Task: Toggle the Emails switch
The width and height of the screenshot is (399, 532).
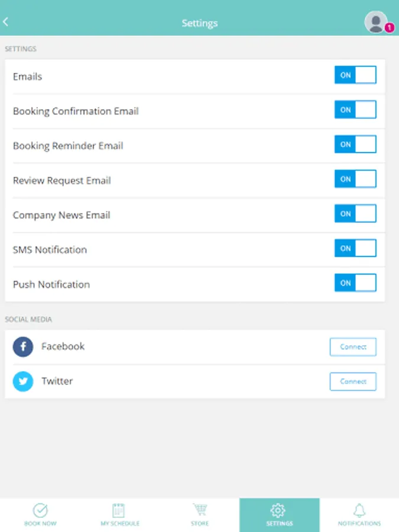Action: [x=355, y=75]
